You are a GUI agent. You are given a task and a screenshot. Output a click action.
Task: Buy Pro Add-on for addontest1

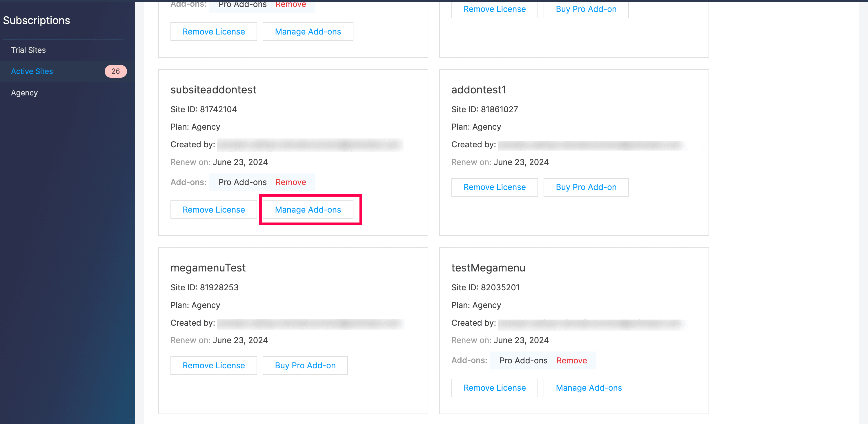[586, 187]
